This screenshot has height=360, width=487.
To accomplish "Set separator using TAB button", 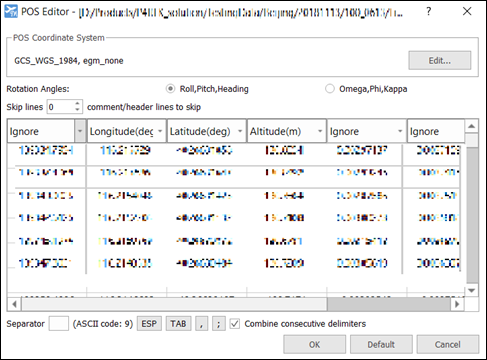I will tap(178, 324).
